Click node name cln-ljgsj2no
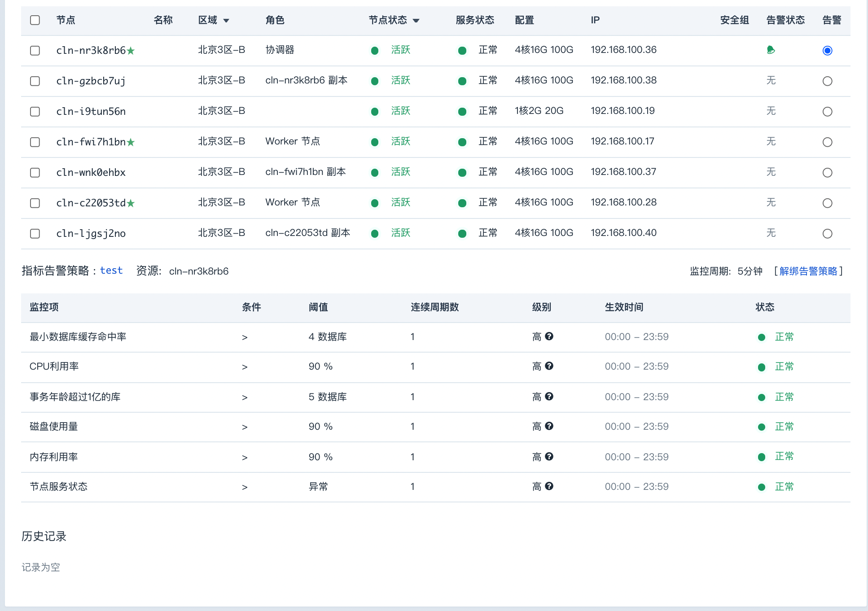The width and height of the screenshot is (868, 611). 91,234
